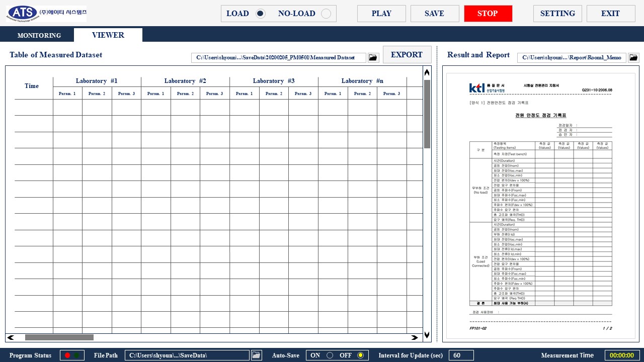The height and width of the screenshot is (362, 644).
Task: Click table vertical scrollbar up arrow
Action: (427, 73)
